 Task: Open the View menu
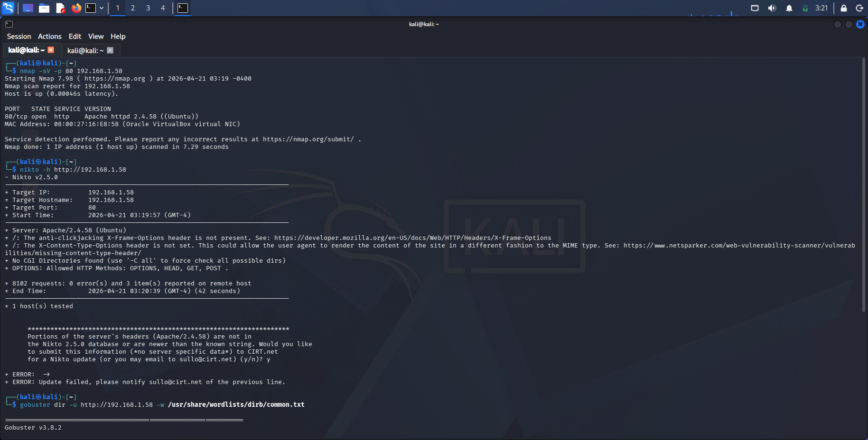(96, 37)
